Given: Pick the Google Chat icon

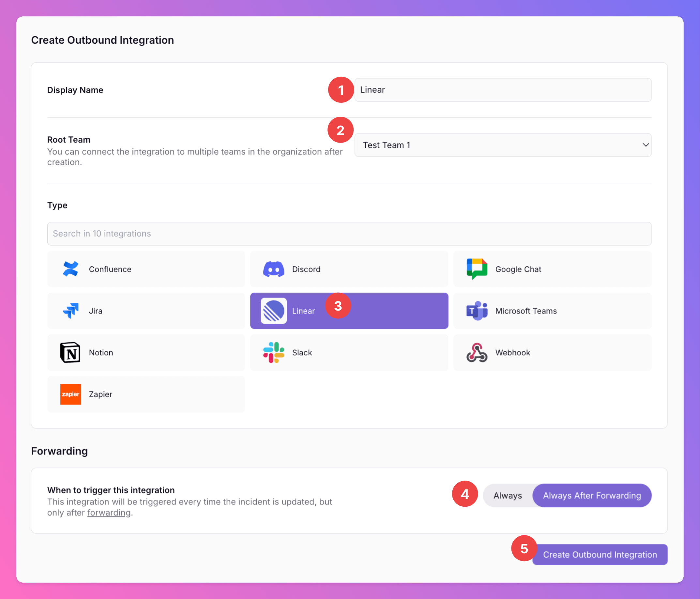Looking at the screenshot, I should tap(477, 269).
